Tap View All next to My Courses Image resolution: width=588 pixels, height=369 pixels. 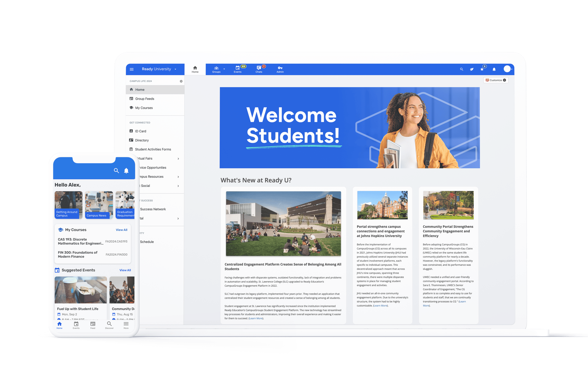coord(121,230)
